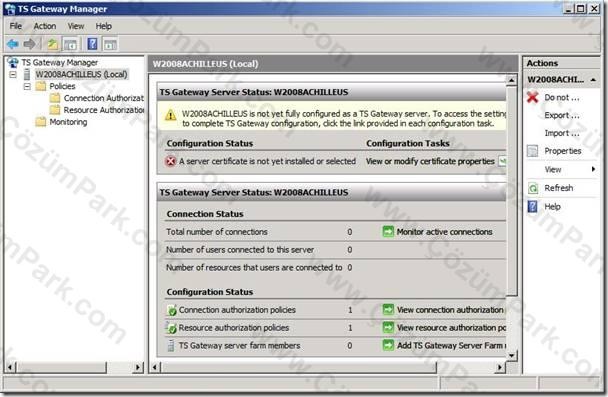Click the blue Help toolbar icon
The width and height of the screenshot is (608, 397).
pos(92,44)
